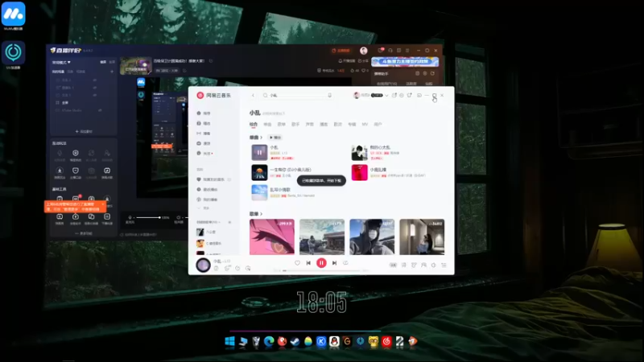Image resolution: width=644 pixels, height=362 pixels.
Task: Pause the song in the NetEase player bar
Action: click(x=321, y=263)
